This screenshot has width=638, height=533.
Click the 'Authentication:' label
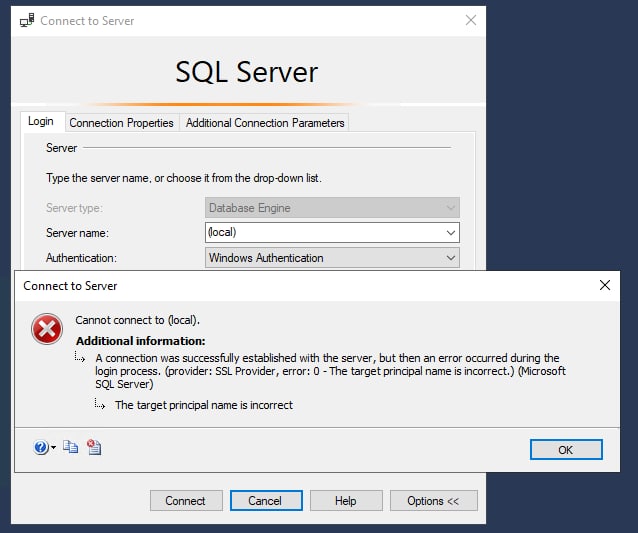tap(81, 258)
